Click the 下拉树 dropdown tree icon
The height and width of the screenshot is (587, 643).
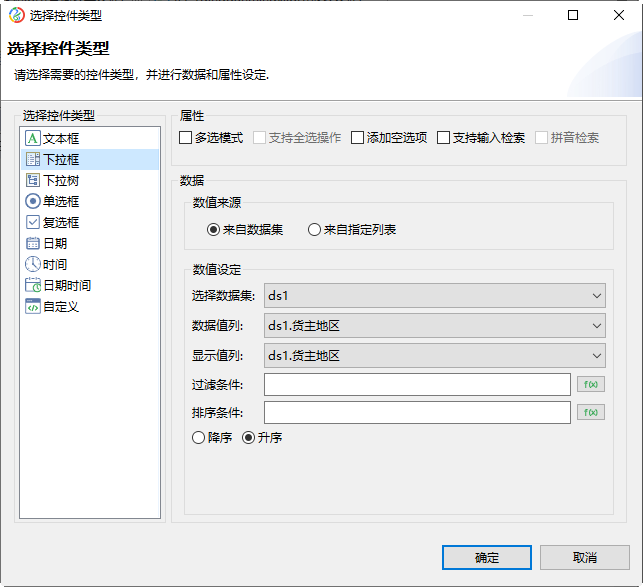click(x=32, y=180)
